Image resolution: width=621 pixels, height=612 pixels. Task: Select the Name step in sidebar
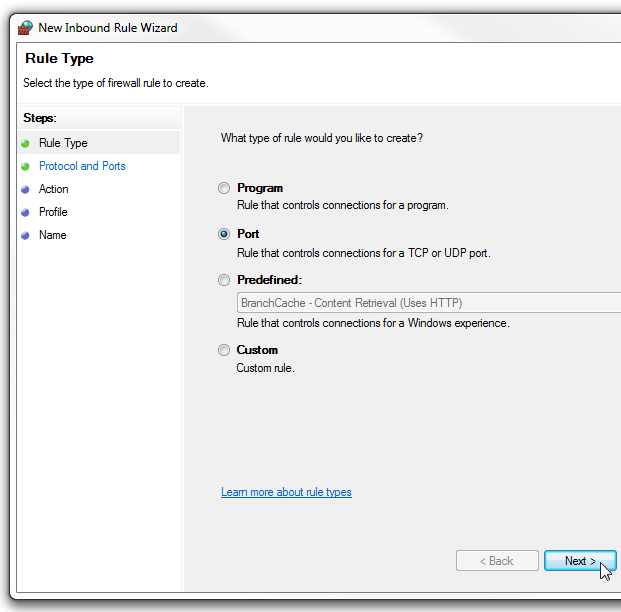(53, 235)
